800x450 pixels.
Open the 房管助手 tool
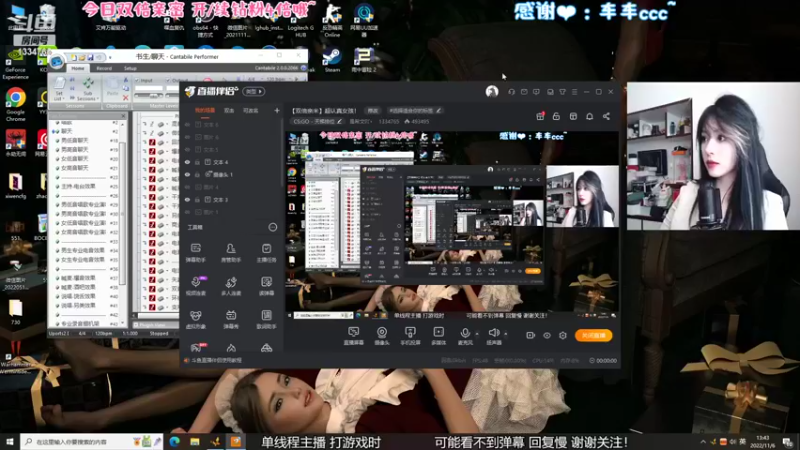coord(231,253)
